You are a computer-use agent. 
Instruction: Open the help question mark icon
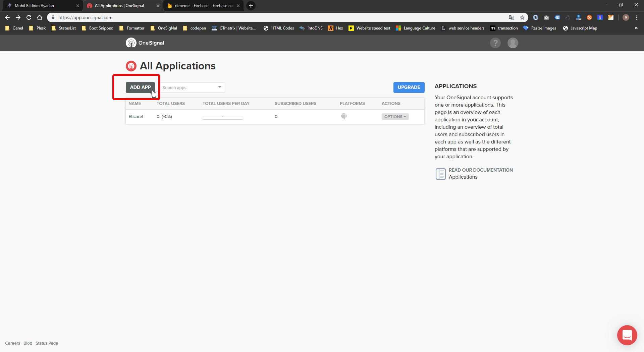click(495, 43)
